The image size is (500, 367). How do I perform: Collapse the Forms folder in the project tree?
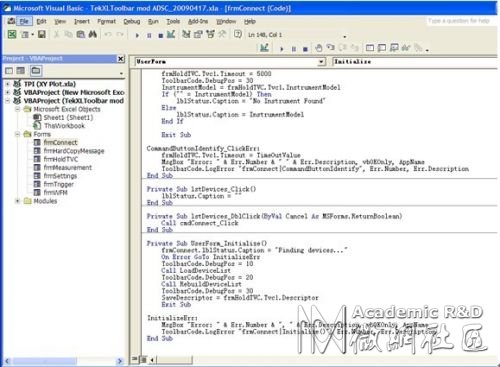(17, 134)
